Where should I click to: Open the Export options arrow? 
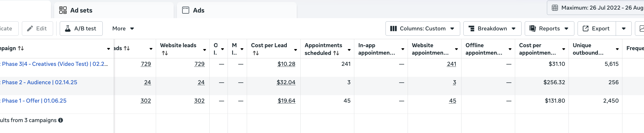tap(624, 29)
